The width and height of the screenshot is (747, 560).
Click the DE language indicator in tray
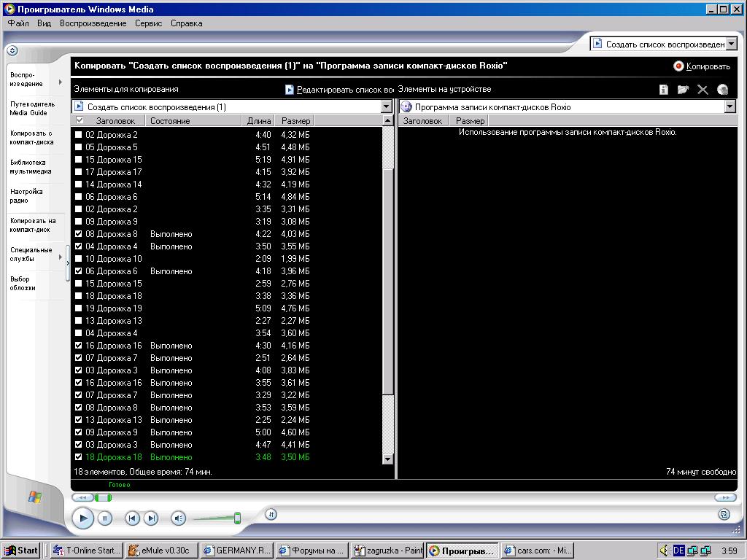[x=678, y=551]
